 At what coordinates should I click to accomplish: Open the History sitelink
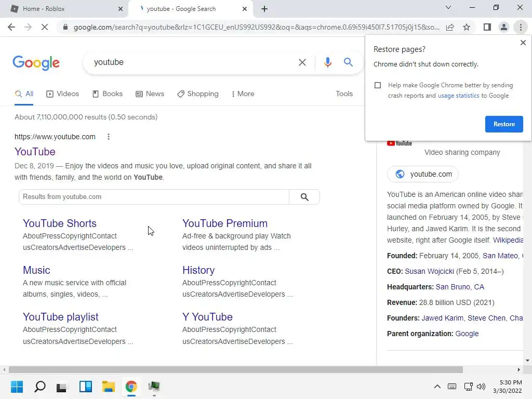coord(198,270)
